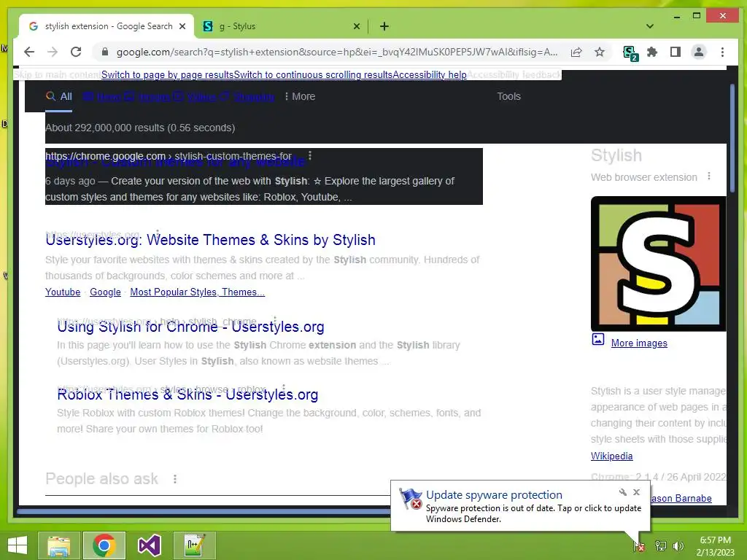Open File Explorer from taskbar
This screenshot has height=560, width=747.
58,545
